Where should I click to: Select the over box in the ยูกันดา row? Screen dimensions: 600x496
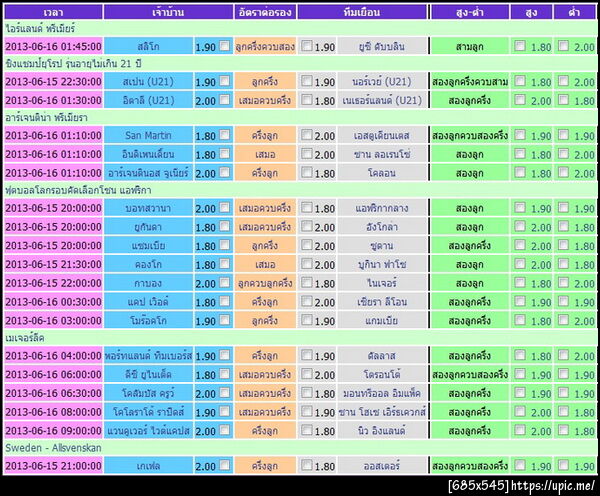tap(520, 226)
